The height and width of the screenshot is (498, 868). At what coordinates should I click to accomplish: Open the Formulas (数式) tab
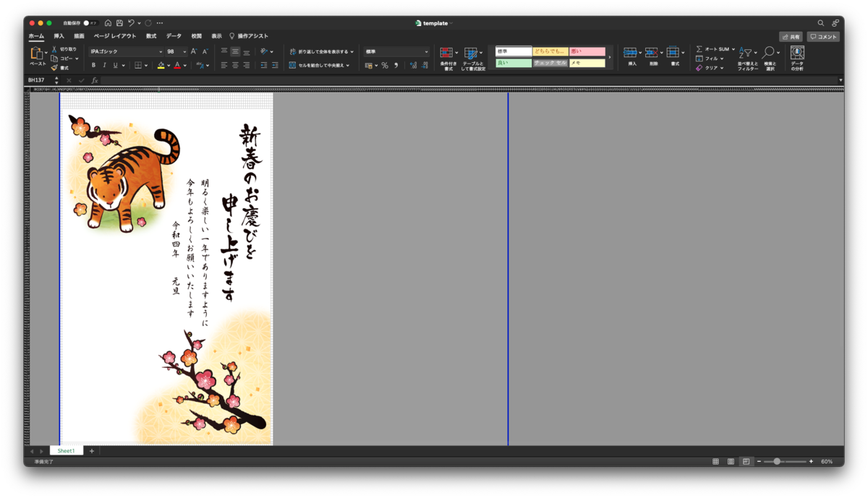click(151, 36)
